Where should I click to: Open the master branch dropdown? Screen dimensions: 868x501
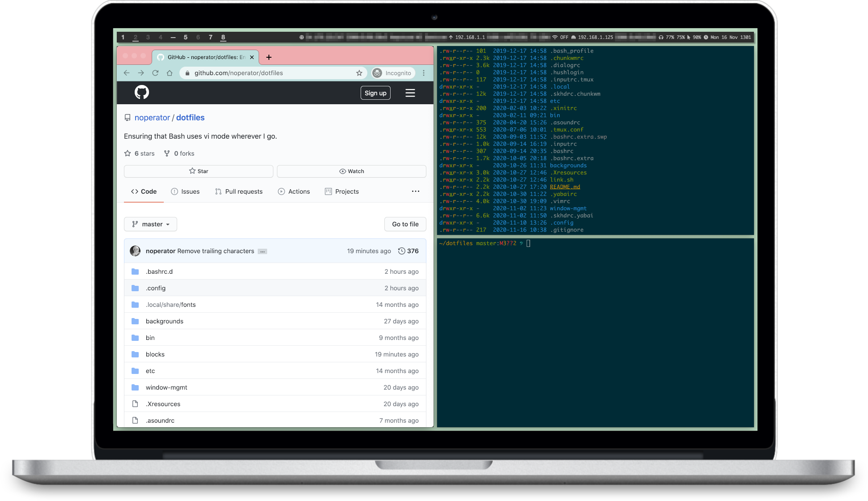[150, 224]
